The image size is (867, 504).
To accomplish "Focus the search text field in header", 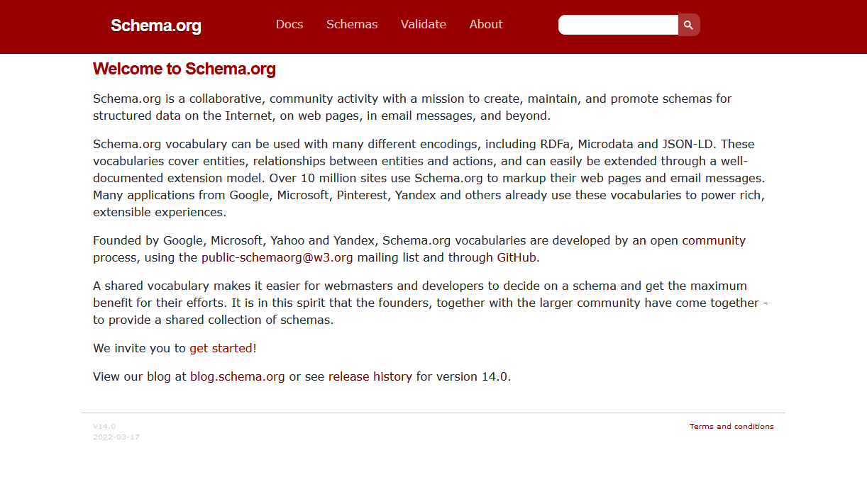I will 619,25.
